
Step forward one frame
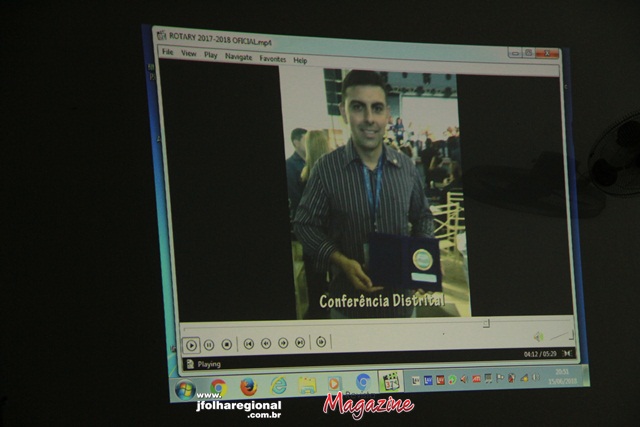321,342
